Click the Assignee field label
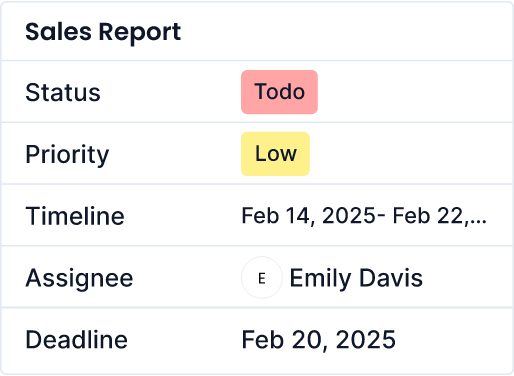Image resolution: width=514 pixels, height=376 pixels. 79,278
